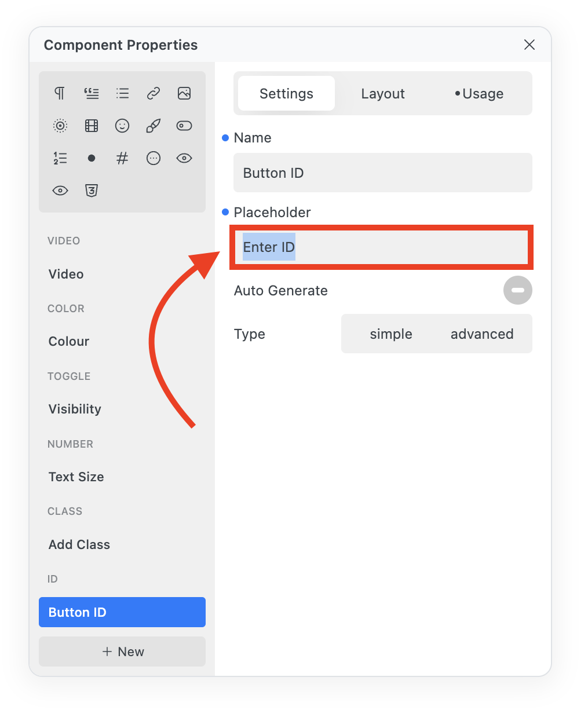Toggle the Auto Generate switch
588x710 pixels.
517,291
